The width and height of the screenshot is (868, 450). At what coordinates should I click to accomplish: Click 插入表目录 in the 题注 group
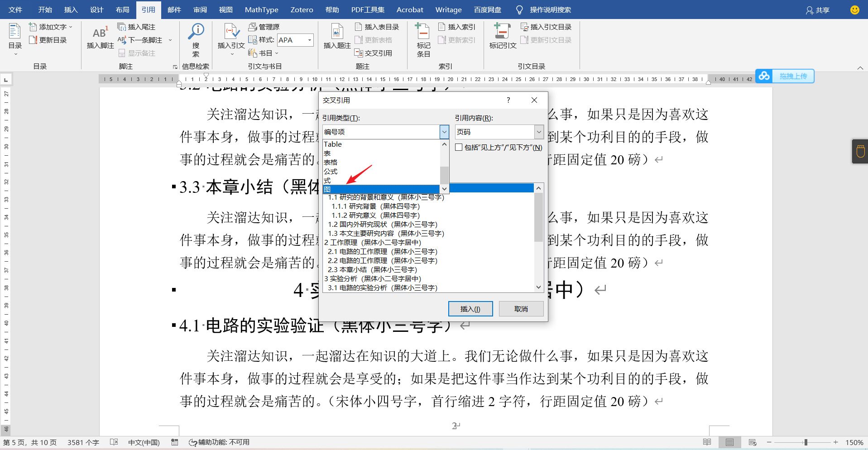pyautogui.click(x=377, y=27)
